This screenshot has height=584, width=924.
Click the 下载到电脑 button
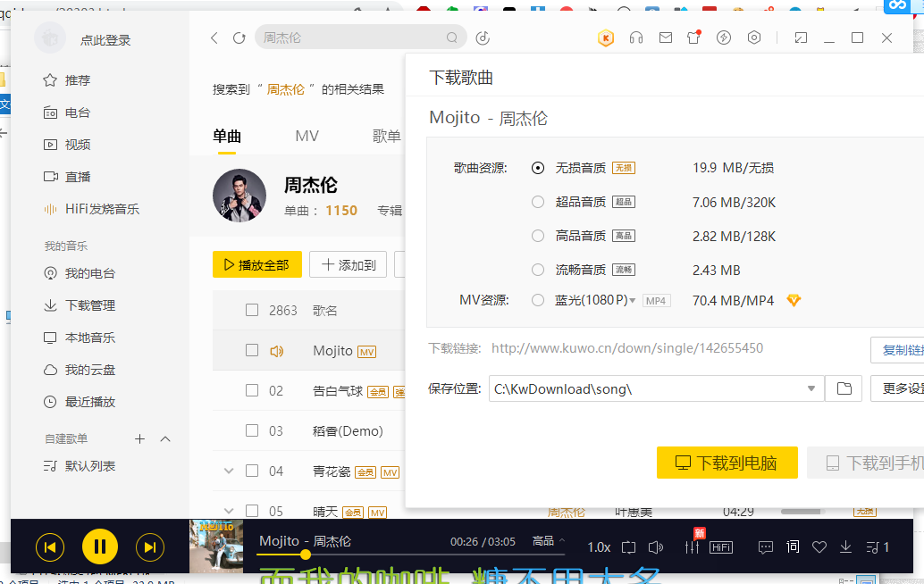click(x=727, y=463)
